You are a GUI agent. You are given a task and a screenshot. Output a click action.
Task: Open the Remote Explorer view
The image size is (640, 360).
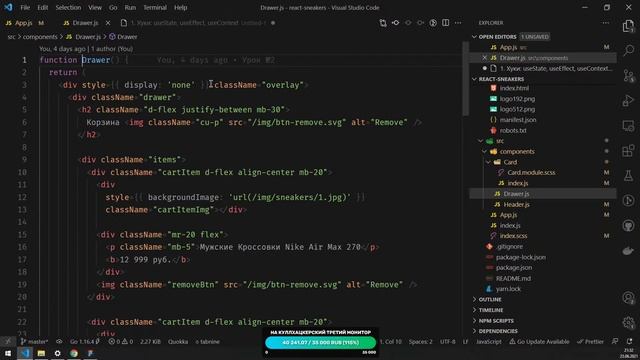[x=629, y=126]
